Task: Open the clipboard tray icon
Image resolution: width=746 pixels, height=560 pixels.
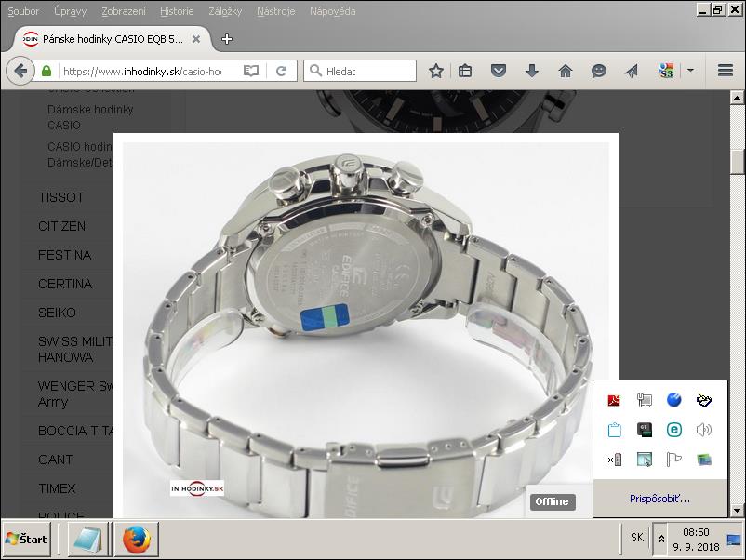Action: coord(614,430)
